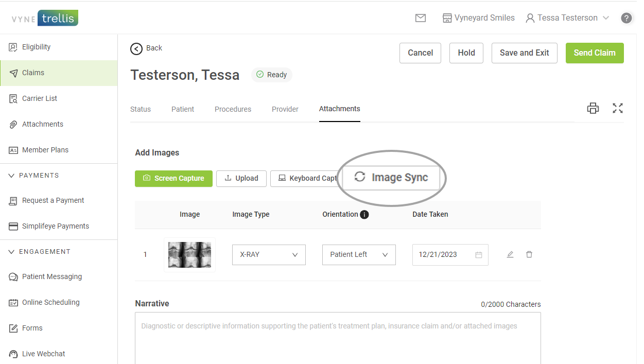Click the pencil edit icon in image row
The height and width of the screenshot is (364, 644).
[510, 254]
